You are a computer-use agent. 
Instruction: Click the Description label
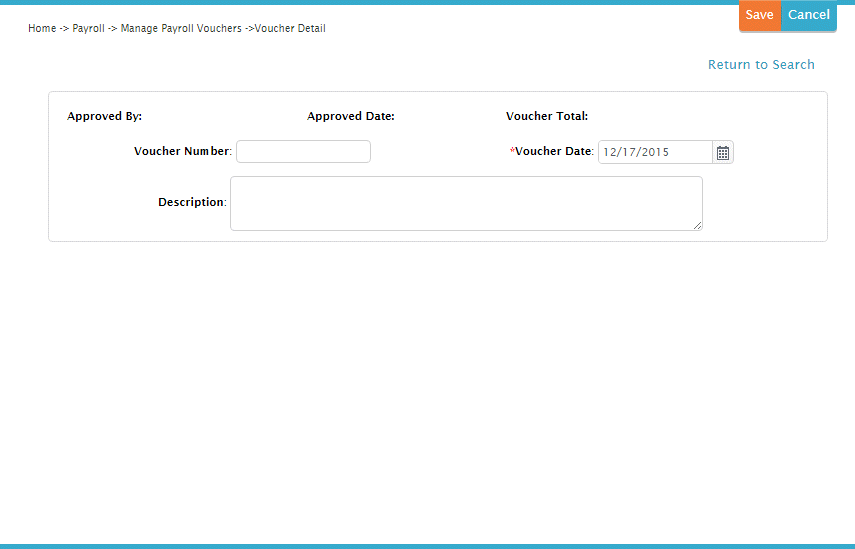click(x=192, y=202)
